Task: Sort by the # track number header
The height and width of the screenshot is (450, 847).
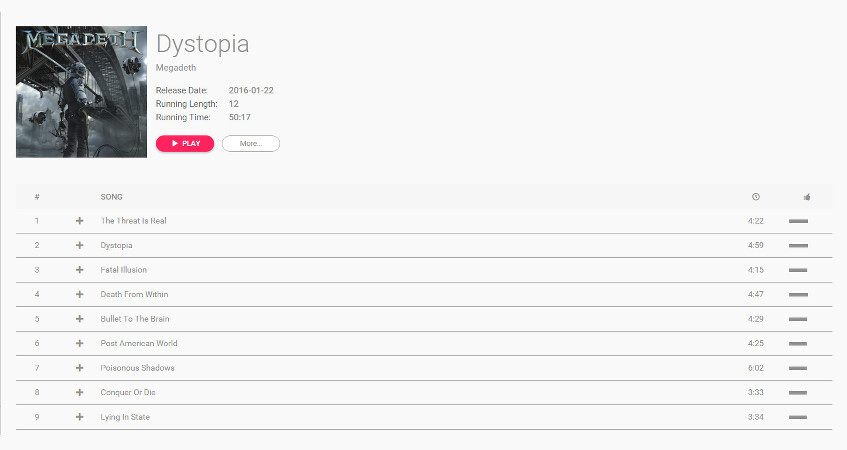Action: click(x=37, y=197)
